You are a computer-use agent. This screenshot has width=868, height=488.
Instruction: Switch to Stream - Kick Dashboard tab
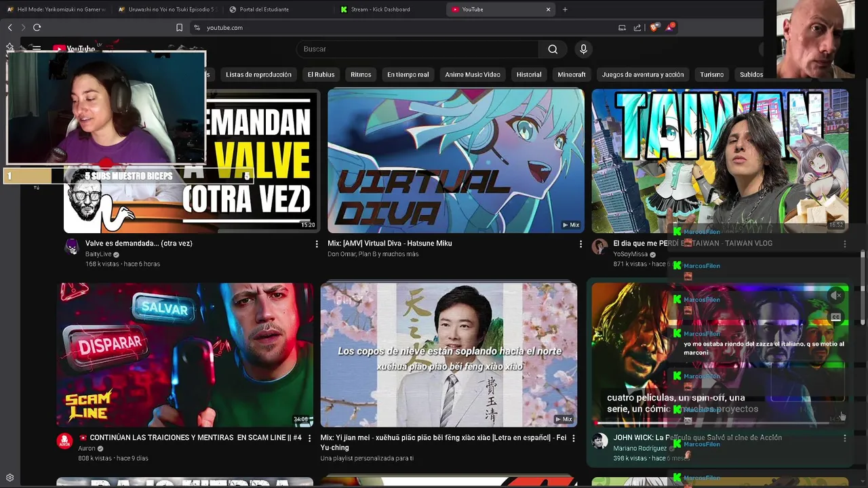tap(389, 9)
